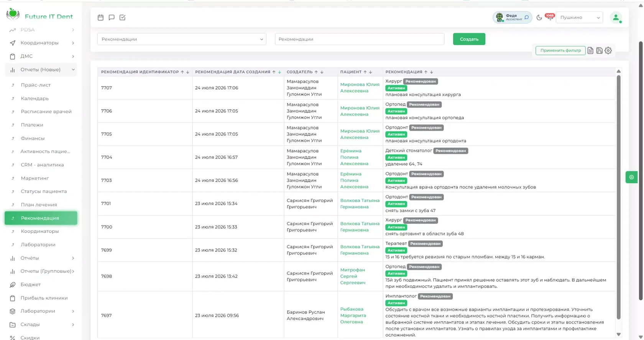Image resolution: width=644 pixels, height=340 pixels.
Task: Expand the Склады sidebar section
Action: click(41, 325)
